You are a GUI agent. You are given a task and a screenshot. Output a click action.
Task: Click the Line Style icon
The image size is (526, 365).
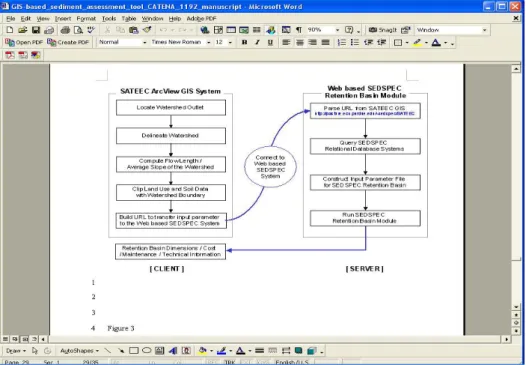point(259,351)
